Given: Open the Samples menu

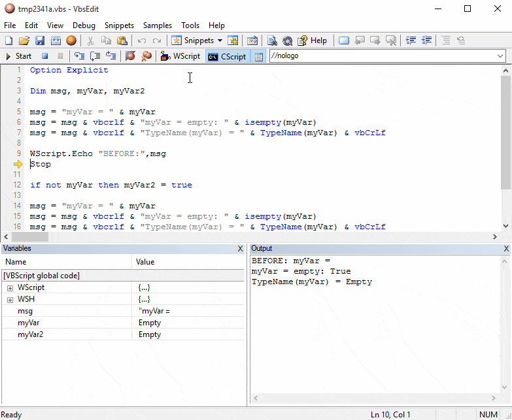Looking at the screenshot, I should (x=157, y=25).
